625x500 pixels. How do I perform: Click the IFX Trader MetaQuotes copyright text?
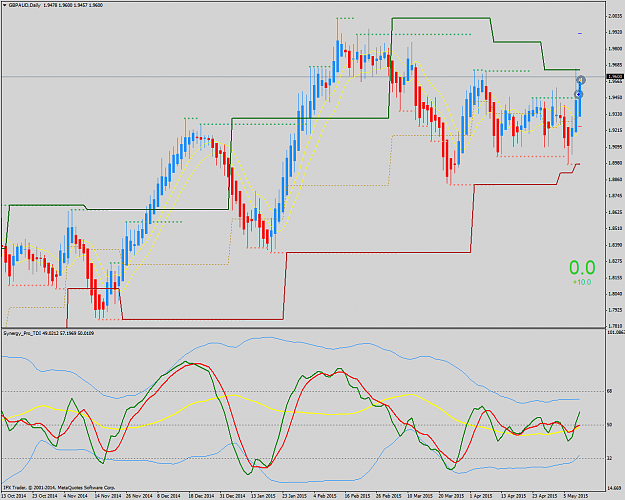click(59, 487)
